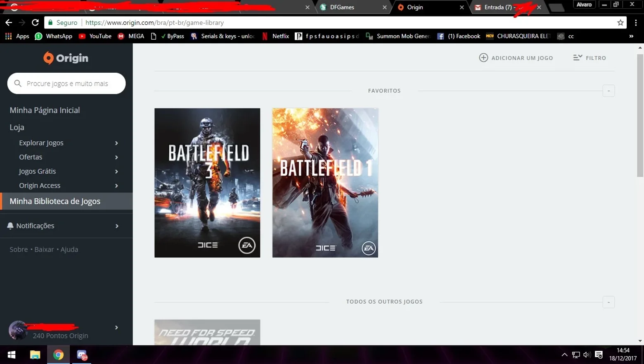This screenshot has width=644, height=364.
Task: Reload the page with the refresh icon
Action: tap(36, 23)
